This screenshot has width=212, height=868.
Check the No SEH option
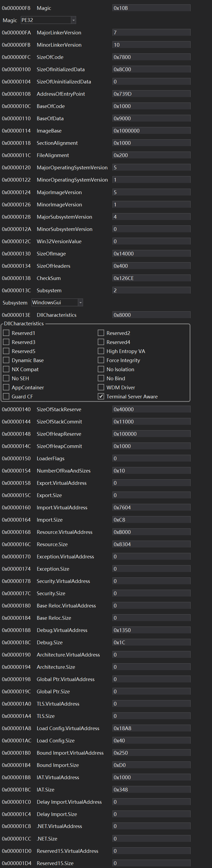point(6,378)
